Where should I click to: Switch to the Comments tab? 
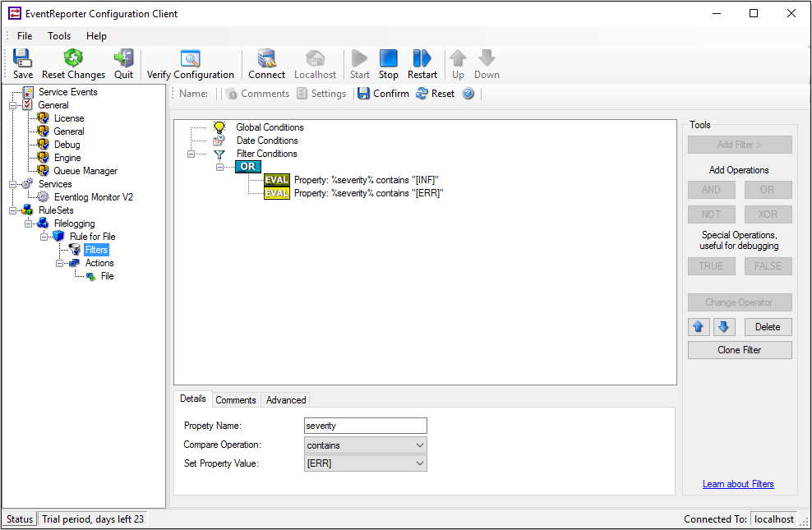tap(236, 400)
